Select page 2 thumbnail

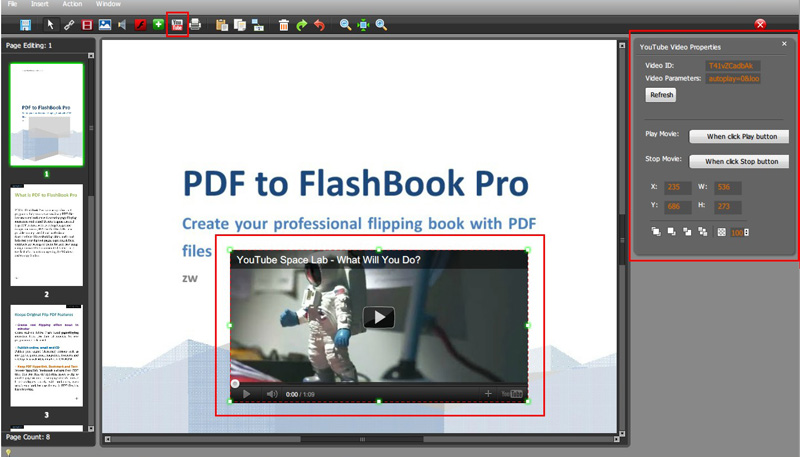pyautogui.click(x=46, y=235)
